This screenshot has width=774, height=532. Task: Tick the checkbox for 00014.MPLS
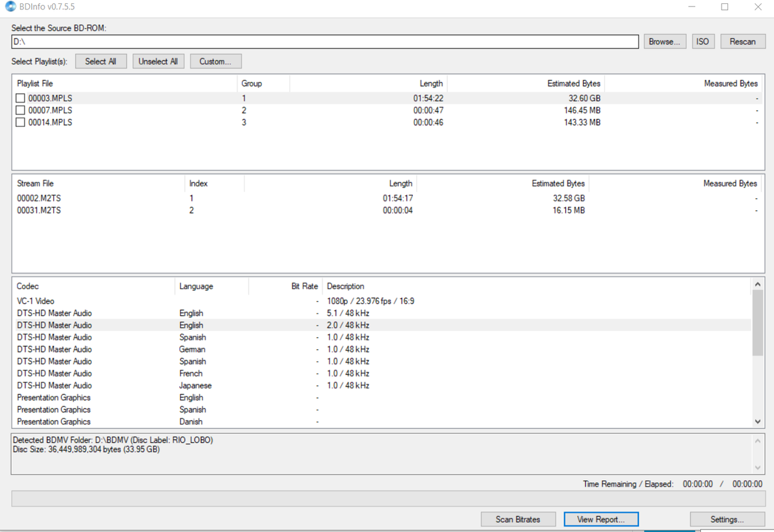click(x=20, y=122)
